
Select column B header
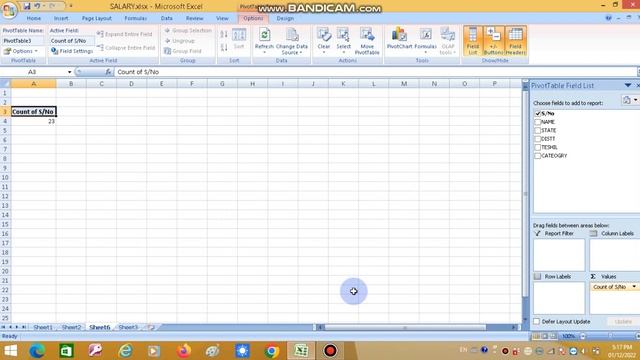tap(71, 84)
